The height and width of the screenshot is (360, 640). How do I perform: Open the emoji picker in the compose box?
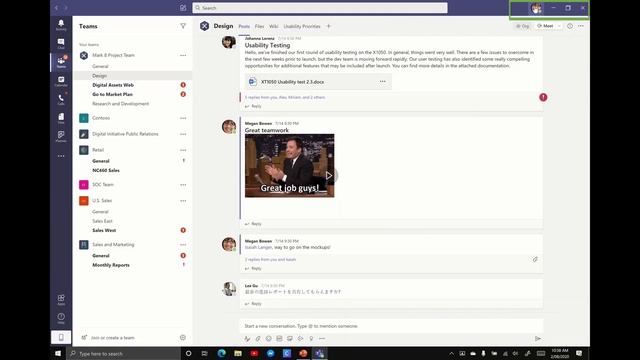click(x=269, y=338)
